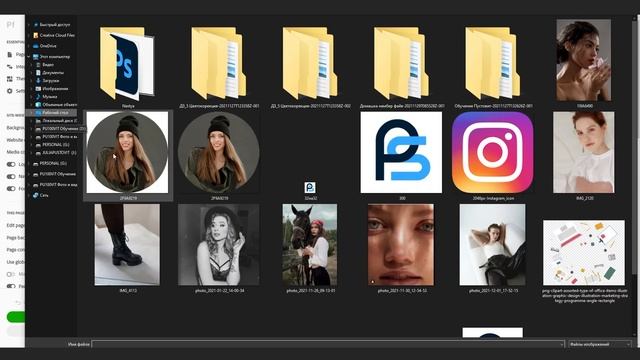Expand the OneDrive tree node
Image resolution: width=640 pixels, height=360 pixels.
pos(29,46)
